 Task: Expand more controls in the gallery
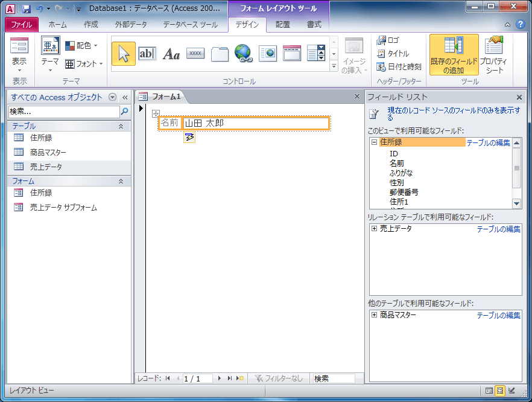click(334, 66)
